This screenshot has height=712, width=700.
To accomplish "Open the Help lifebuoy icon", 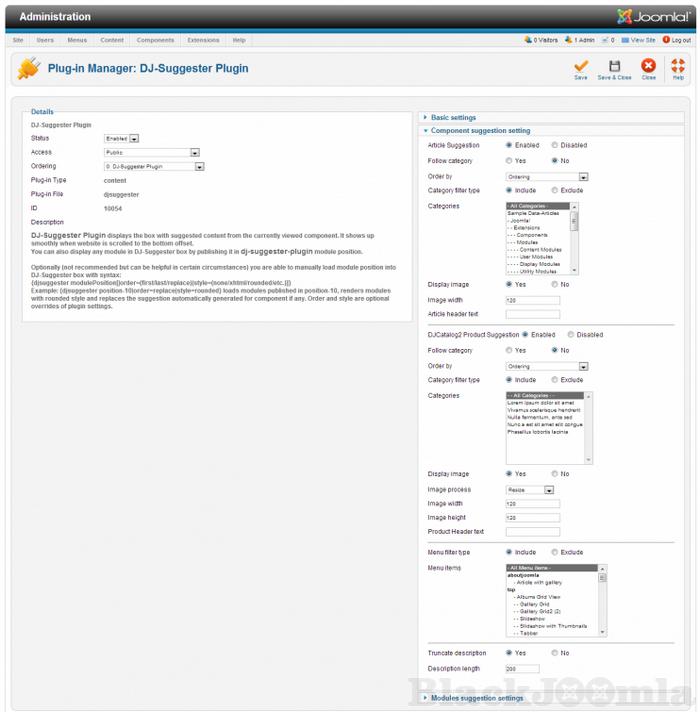I will (678, 66).
